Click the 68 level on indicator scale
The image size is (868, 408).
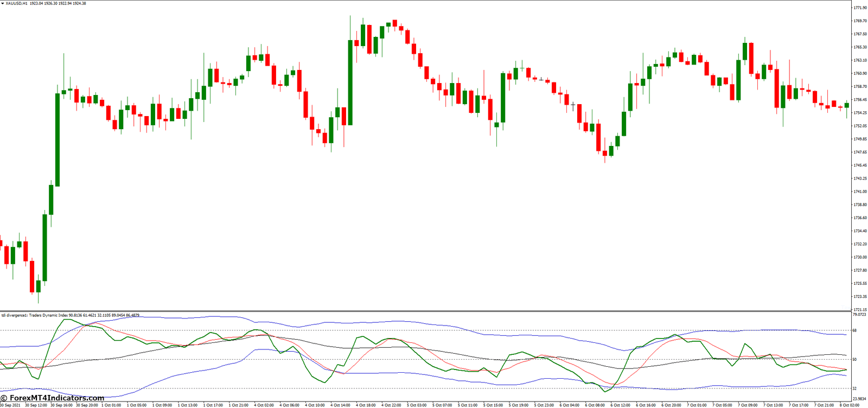tap(854, 330)
